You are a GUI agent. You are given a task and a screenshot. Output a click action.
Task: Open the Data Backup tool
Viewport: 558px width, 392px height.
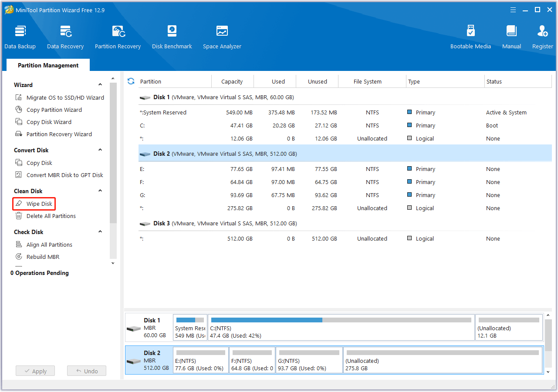[20, 37]
